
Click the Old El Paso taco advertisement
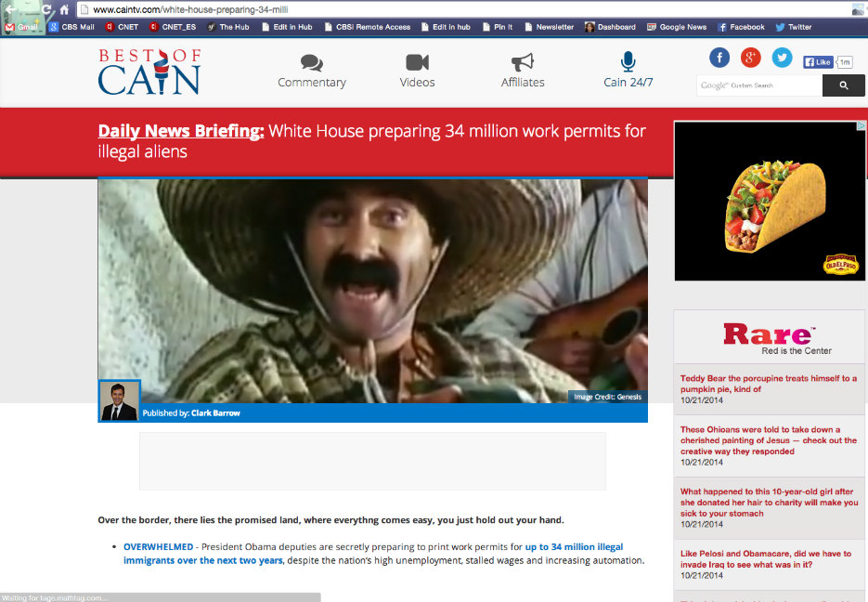pos(769,201)
